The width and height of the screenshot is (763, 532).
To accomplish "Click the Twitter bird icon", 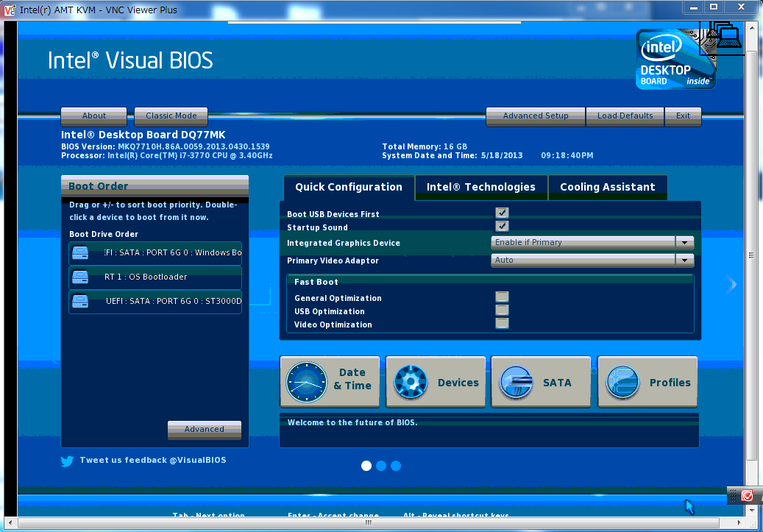I will (x=67, y=461).
